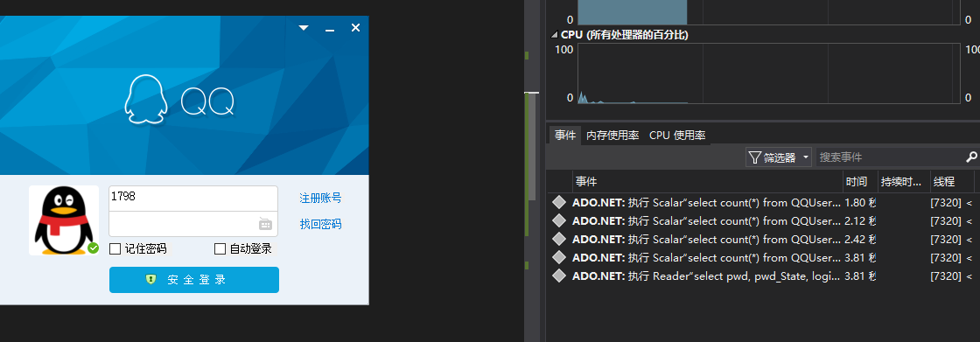The width and height of the screenshot is (980, 342).
Task: Click the diamond icon of the Scalar 3.81 秒 event
Action: pos(559,258)
